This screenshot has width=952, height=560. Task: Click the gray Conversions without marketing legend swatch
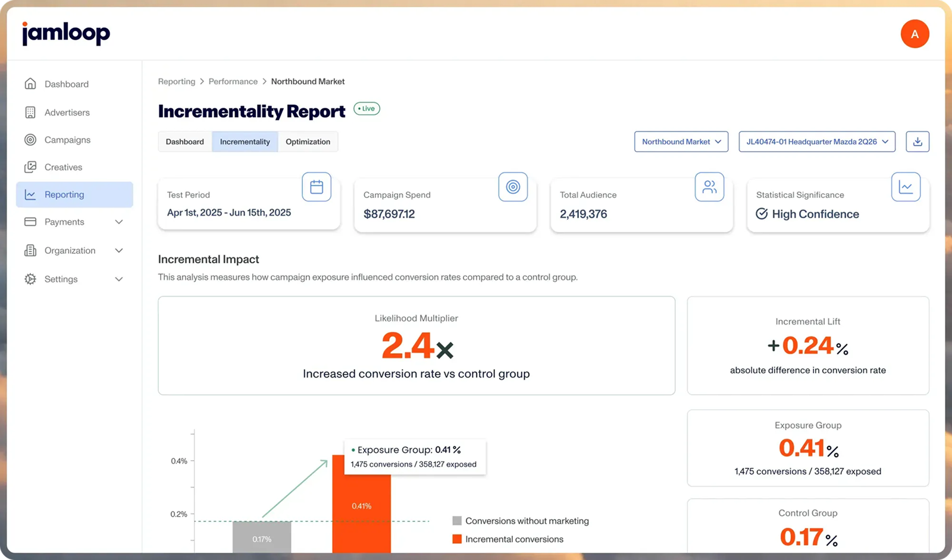457,521
